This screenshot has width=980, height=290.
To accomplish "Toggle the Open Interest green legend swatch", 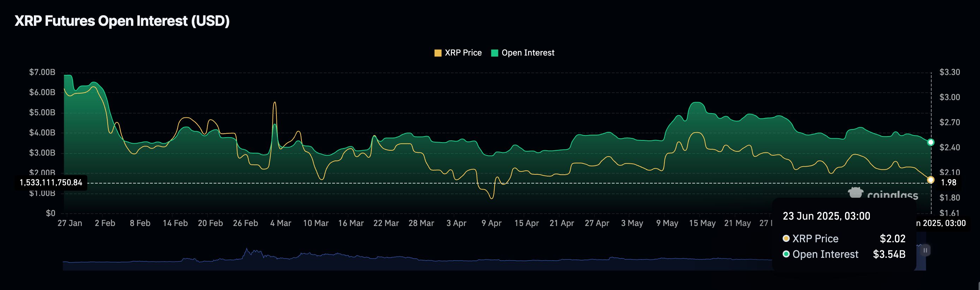I will coord(495,53).
